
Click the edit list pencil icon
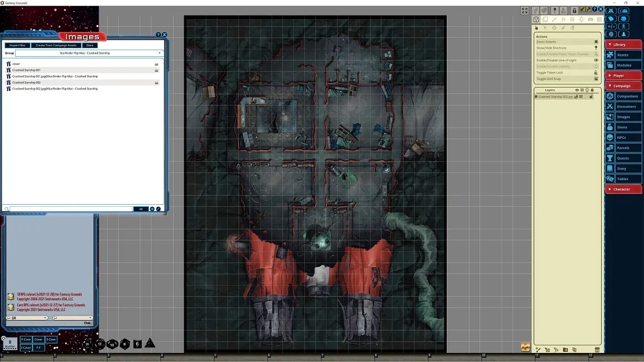(158, 209)
